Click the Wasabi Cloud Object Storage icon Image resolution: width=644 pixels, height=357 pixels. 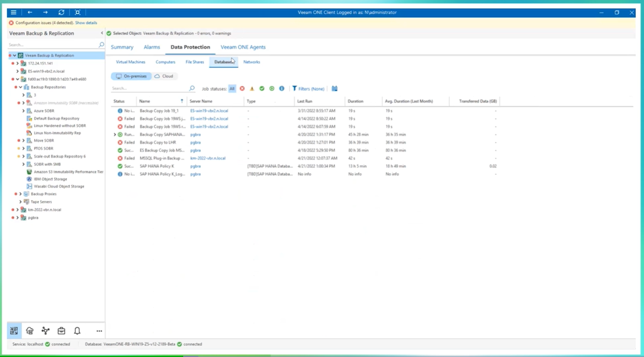tap(29, 186)
